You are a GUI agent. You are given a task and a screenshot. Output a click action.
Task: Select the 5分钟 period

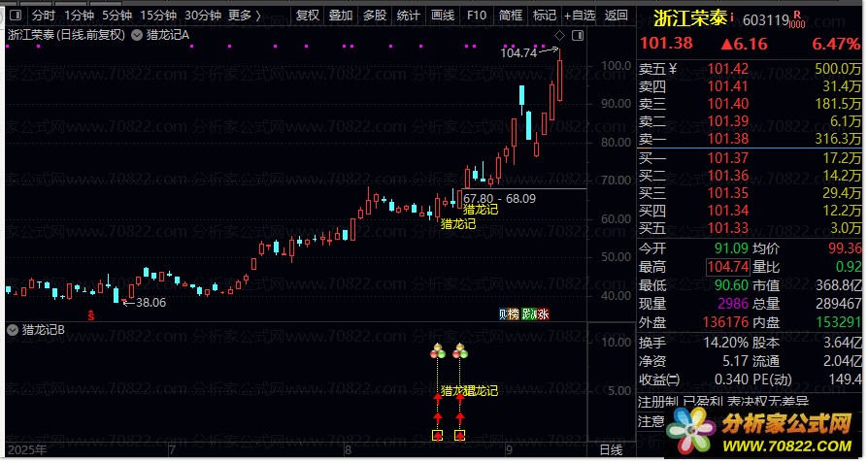pyautogui.click(x=117, y=15)
